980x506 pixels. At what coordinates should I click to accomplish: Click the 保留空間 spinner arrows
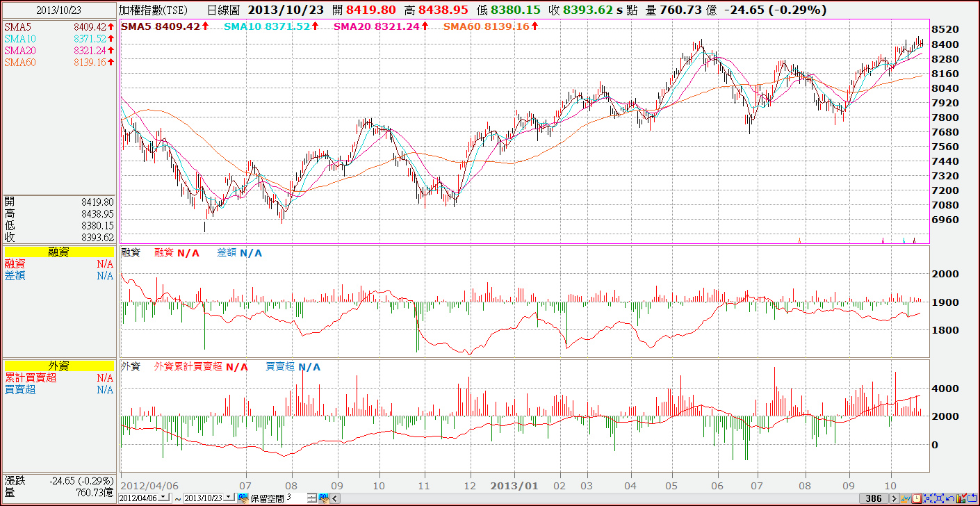(x=312, y=498)
